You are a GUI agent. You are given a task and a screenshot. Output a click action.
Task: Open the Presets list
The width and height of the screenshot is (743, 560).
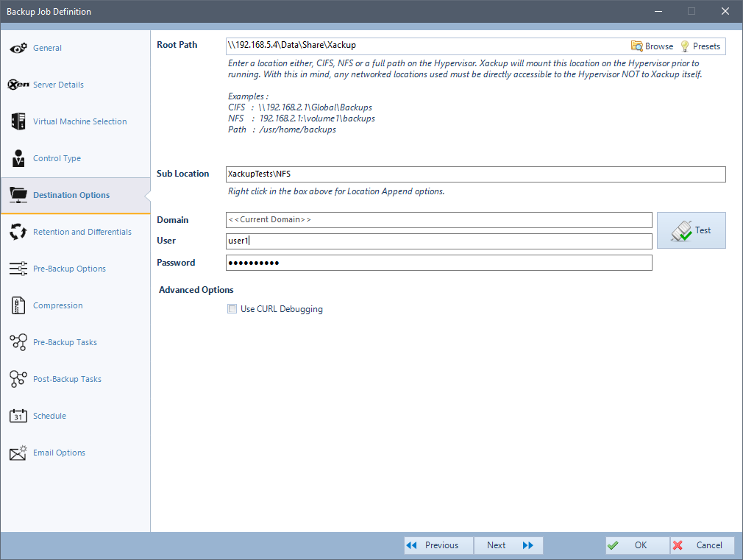click(x=700, y=46)
